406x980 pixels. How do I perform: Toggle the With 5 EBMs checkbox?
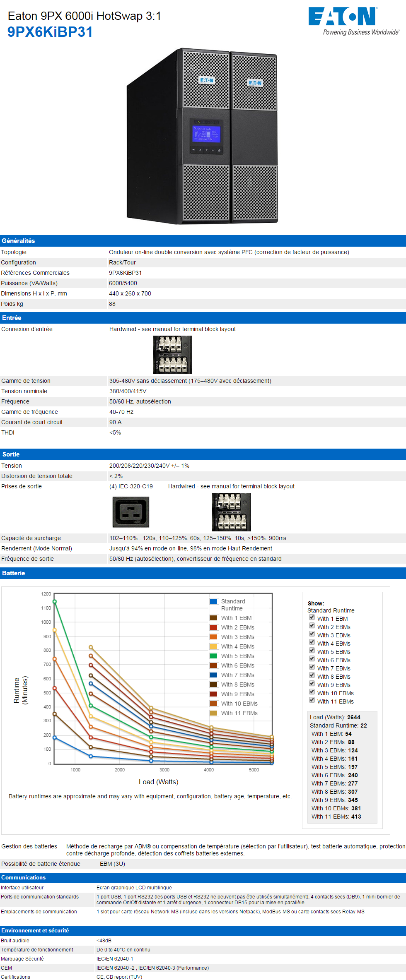point(312,651)
